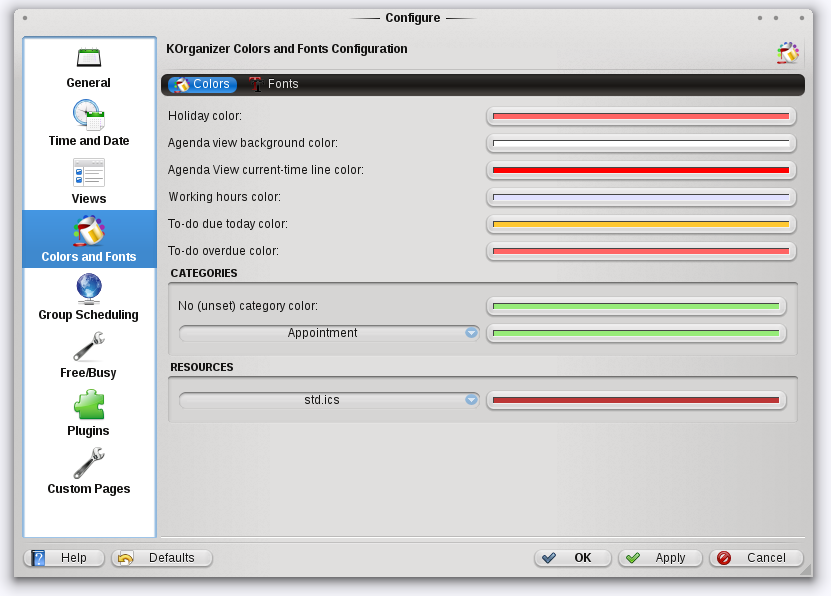Click the General label in sidebar
The image size is (831, 596).
coord(89,83)
